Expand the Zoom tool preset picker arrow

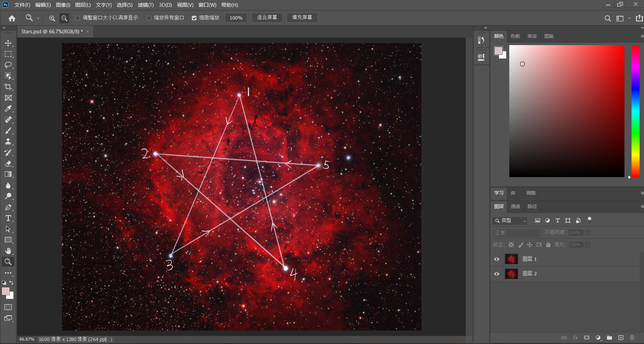tap(38, 19)
